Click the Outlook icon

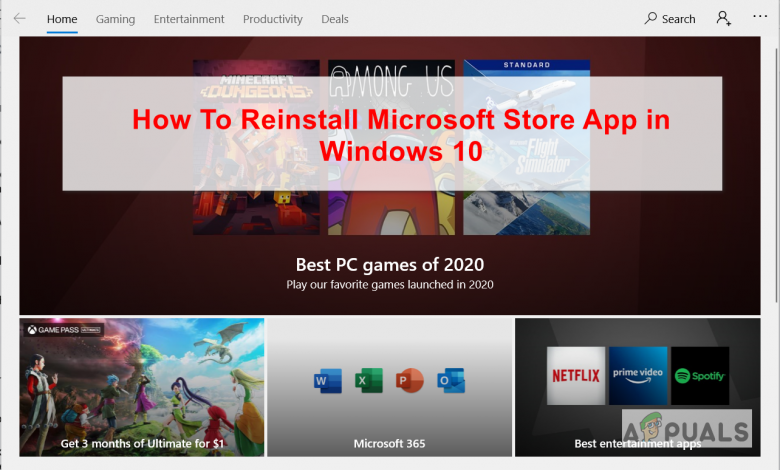click(451, 381)
